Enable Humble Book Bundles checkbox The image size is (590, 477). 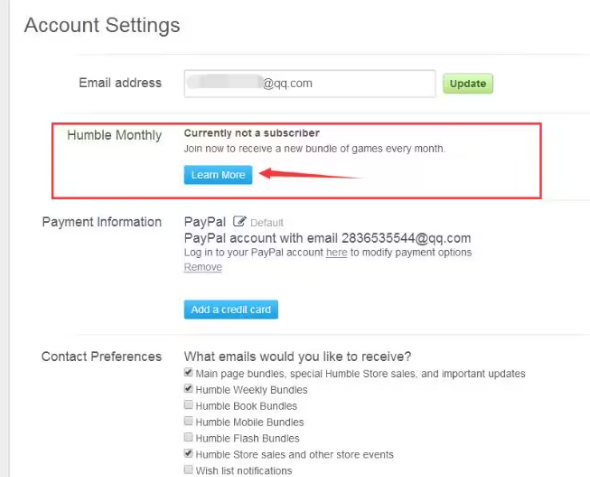click(188, 405)
